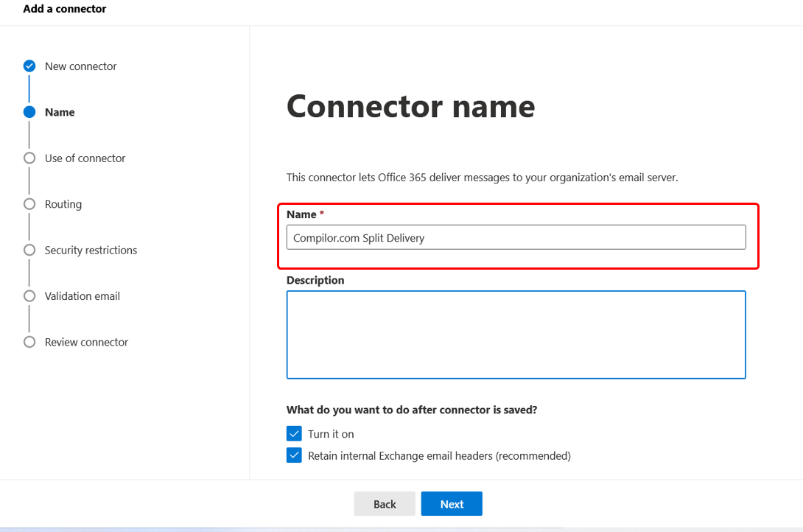This screenshot has width=803, height=532.
Task: Go to Review connector step label
Action: [x=86, y=342]
